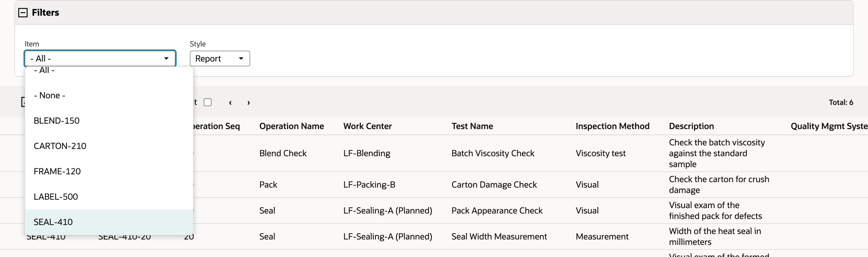
Task: Tick the checkbox beside the pagination arrows
Action: pyautogui.click(x=208, y=102)
